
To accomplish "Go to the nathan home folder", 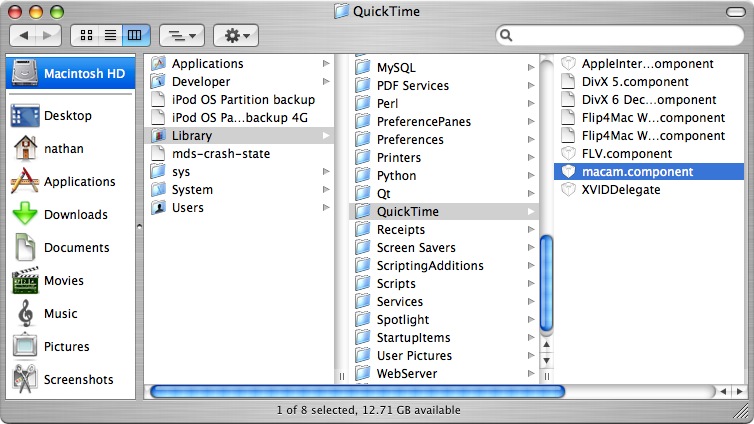I will point(64,148).
